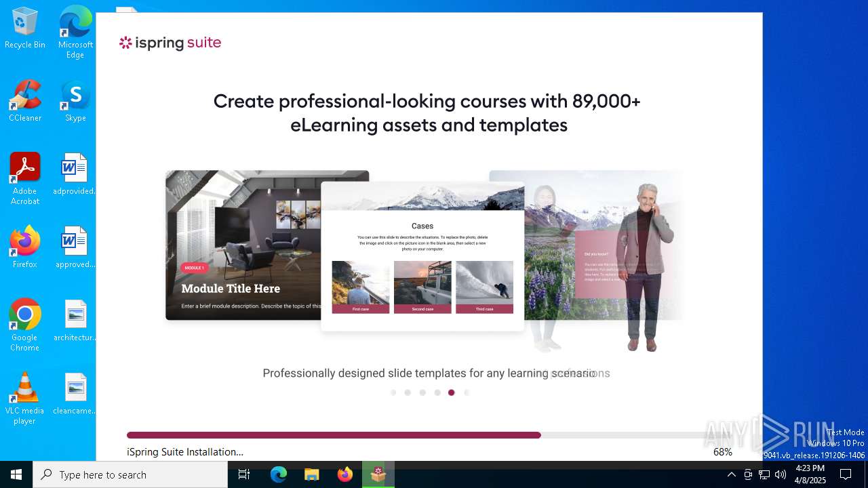The image size is (868, 488).
Task: Click the iSpring installer taskbar icon
Action: point(378,474)
